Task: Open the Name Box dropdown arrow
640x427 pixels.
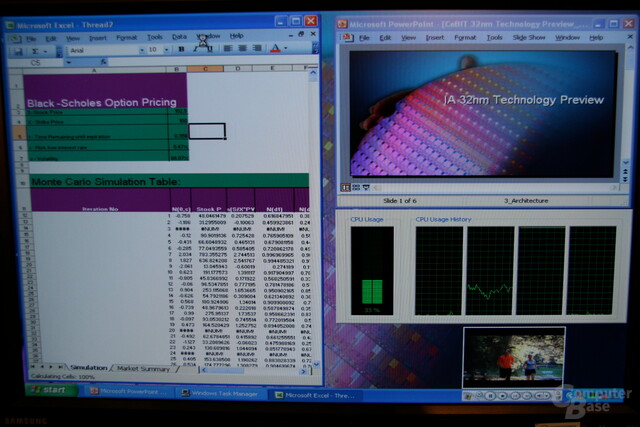Action: tap(69, 62)
